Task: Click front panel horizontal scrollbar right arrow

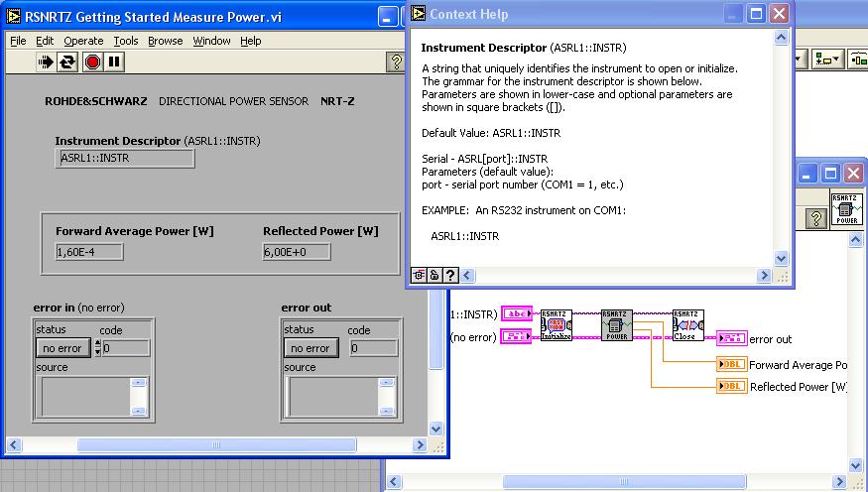Action: [421, 445]
